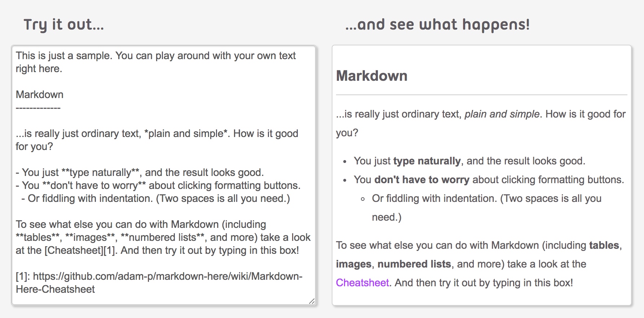The width and height of the screenshot is (644, 318).
Task: Click the horizontal rule below the Markdown heading
Action: pos(481,95)
